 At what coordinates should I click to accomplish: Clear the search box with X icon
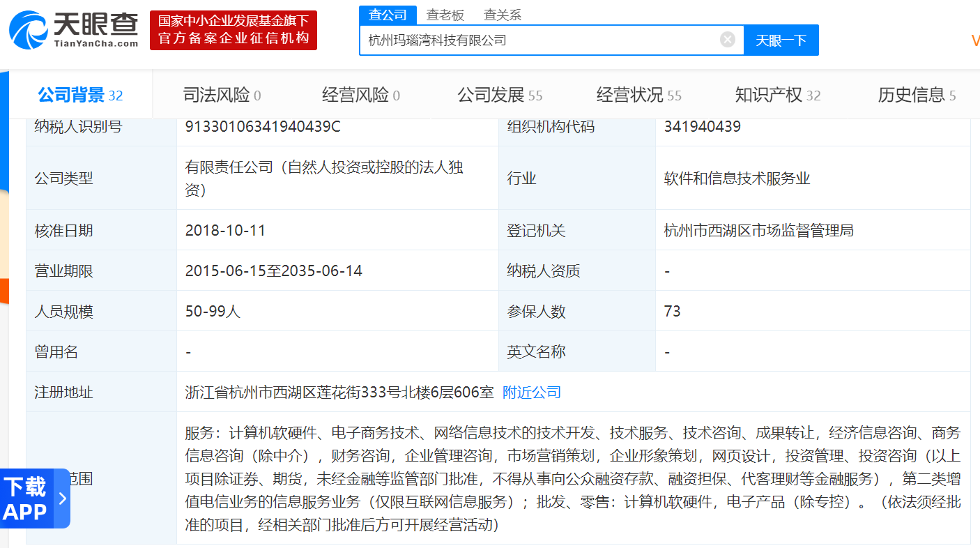point(727,40)
